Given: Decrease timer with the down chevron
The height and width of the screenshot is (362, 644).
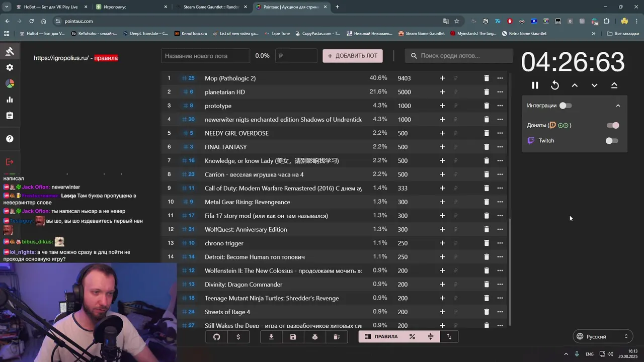Looking at the screenshot, I should point(594,85).
